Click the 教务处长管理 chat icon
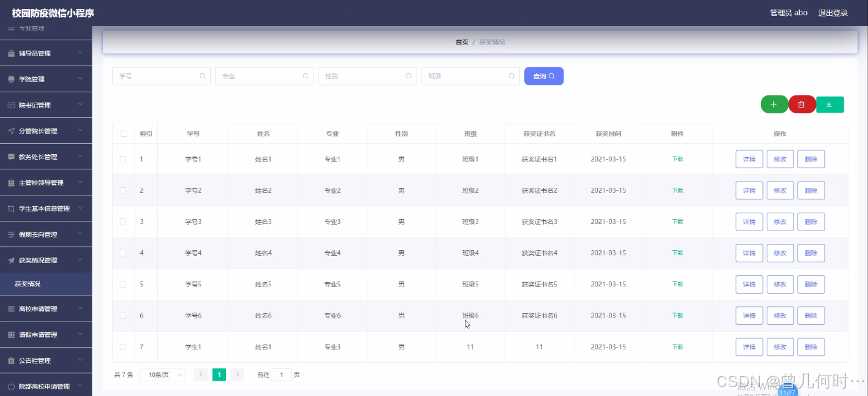This screenshot has width=868, height=396. (x=11, y=157)
